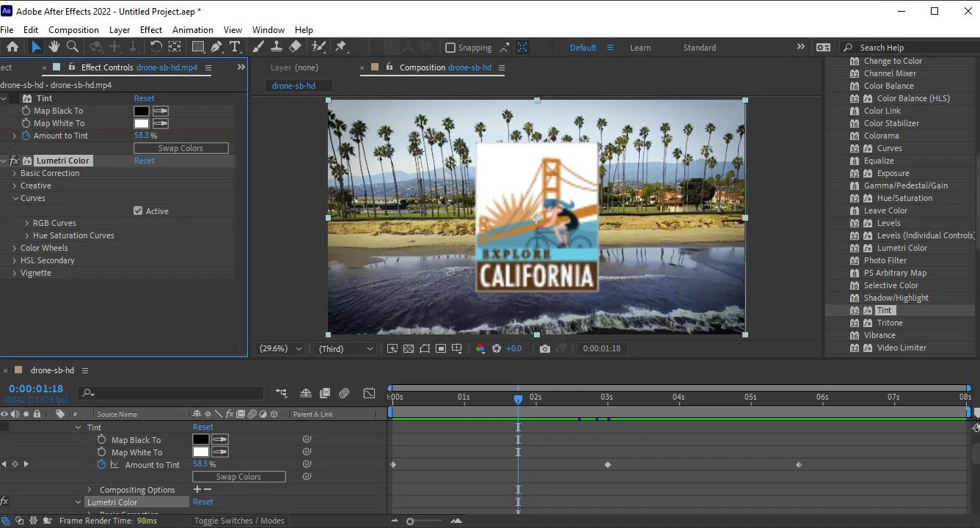Image resolution: width=980 pixels, height=528 pixels.
Task: Click Map White To color swatch in Effect Controls
Action: pos(141,123)
